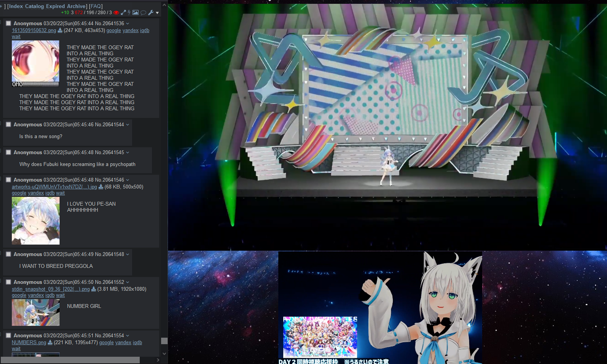Expand the smiling blue-haired girl thumbnail
The width and height of the screenshot is (607, 364).
(x=36, y=221)
